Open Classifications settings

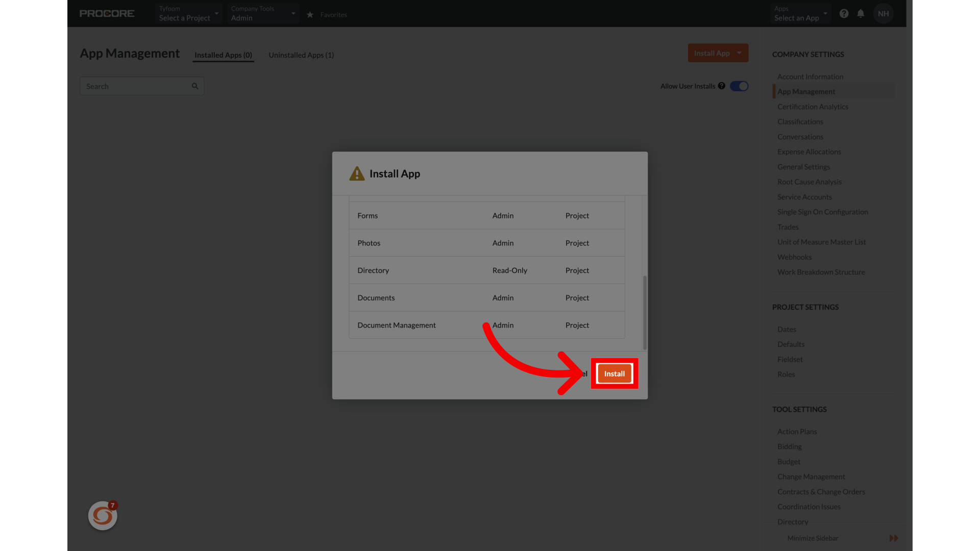click(x=800, y=122)
